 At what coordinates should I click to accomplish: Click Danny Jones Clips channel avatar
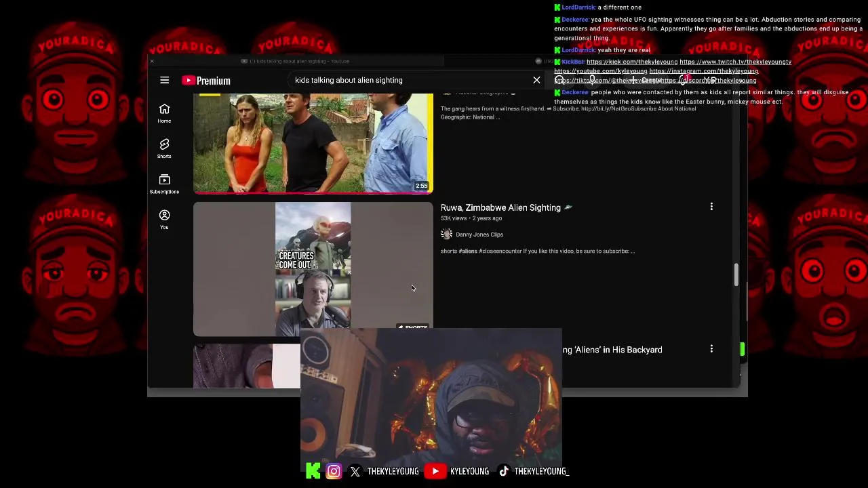click(446, 235)
